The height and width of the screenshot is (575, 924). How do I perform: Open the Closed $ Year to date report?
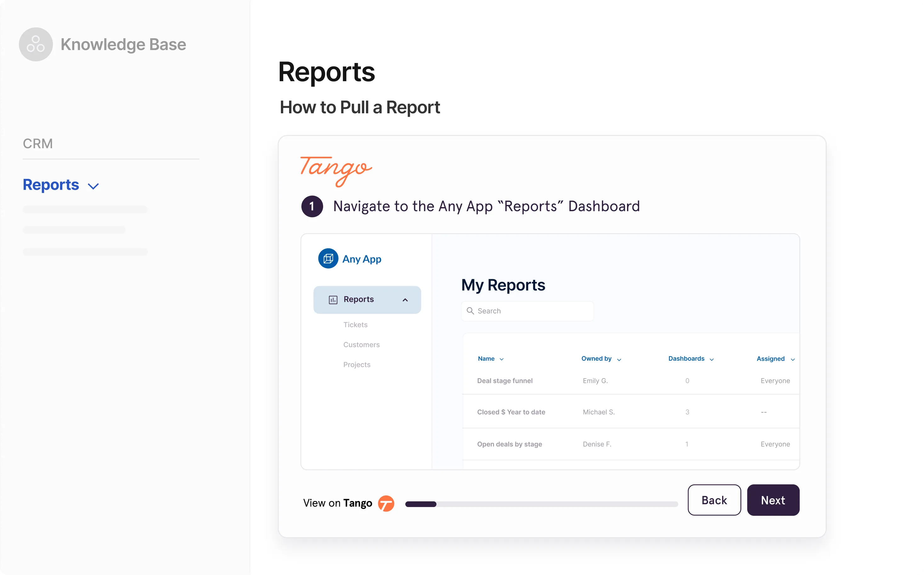(x=511, y=412)
